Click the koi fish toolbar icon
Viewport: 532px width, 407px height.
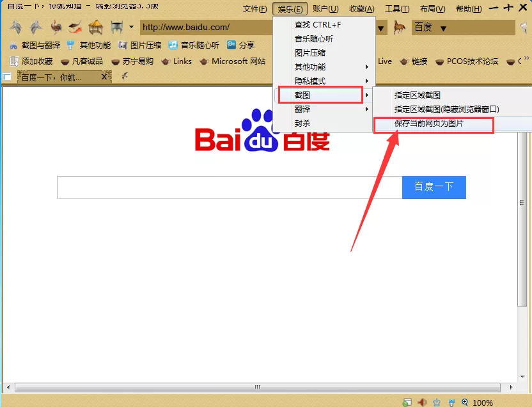(75, 27)
